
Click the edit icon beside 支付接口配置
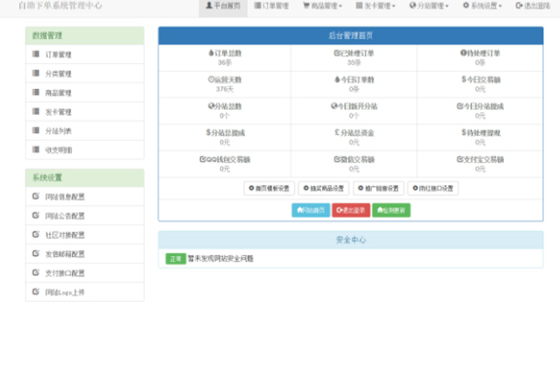36,273
